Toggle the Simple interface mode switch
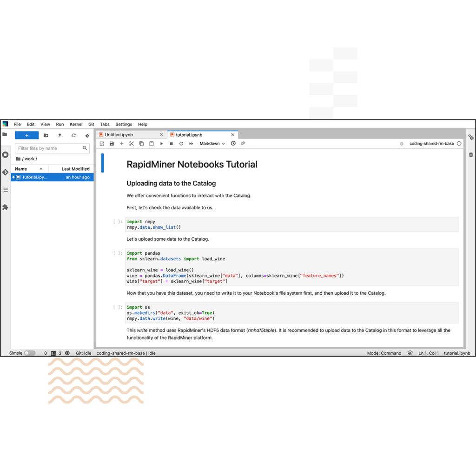This screenshot has width=476, height=476. [29, 353]
